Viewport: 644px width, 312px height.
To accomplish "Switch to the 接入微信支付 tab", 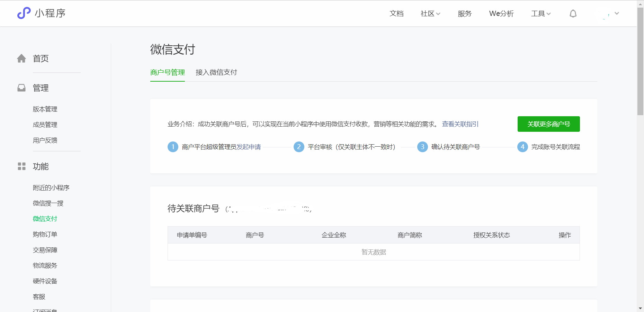I will coord(216,72).
